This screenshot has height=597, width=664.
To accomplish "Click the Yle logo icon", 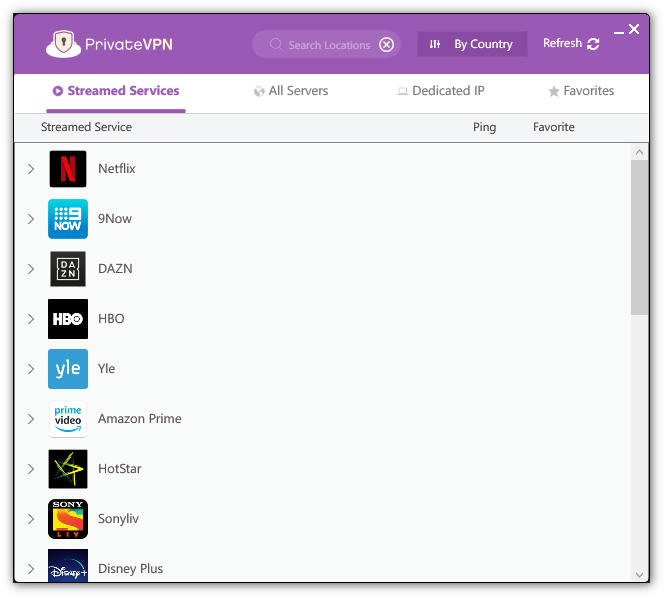I will click(68, 368).
